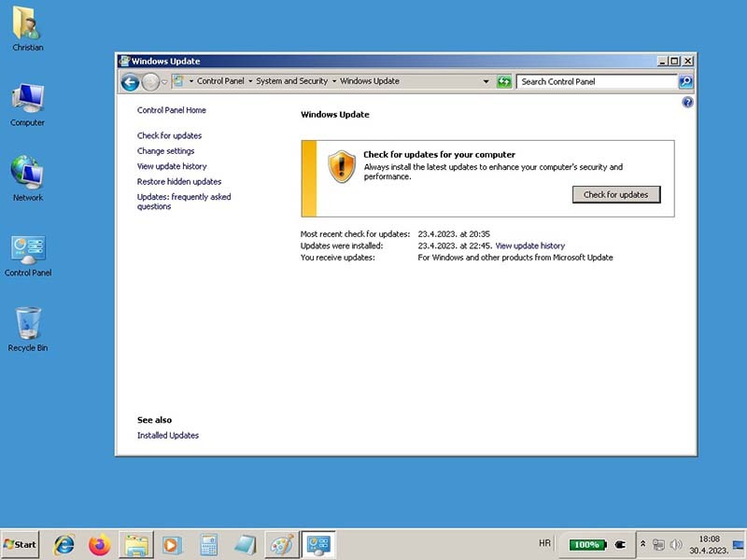Click the search magnifier icon
Image resolution: width=747 pixels, height=560 pixels.
pyautogui.click(x=686, y=82)
